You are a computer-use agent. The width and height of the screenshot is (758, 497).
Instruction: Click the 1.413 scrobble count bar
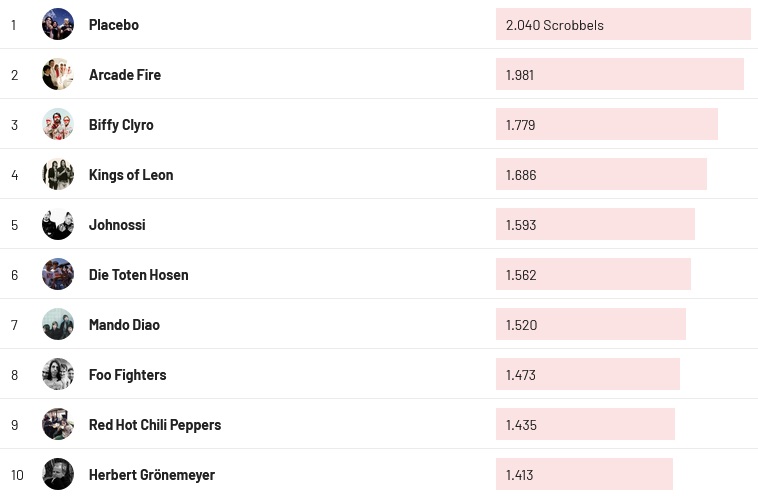point(584,475)
